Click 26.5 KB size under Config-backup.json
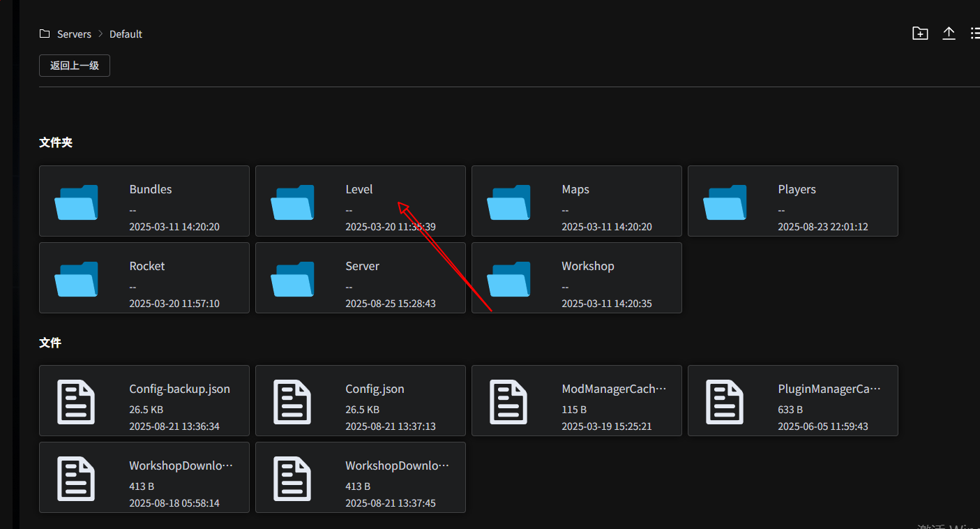 pos(146,410)
